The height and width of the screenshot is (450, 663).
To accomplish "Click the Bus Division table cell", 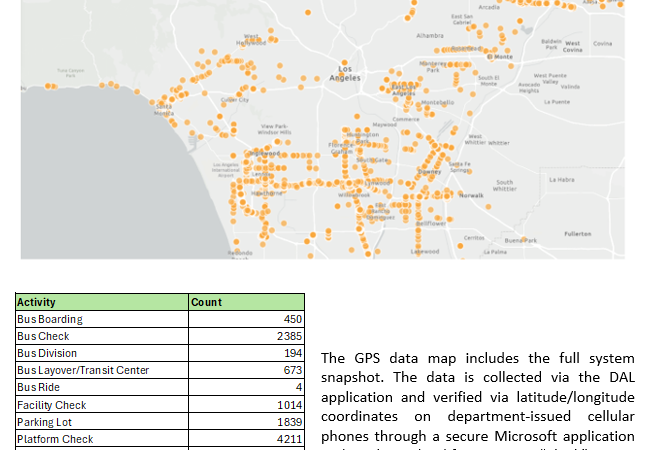I will (47, 353).
